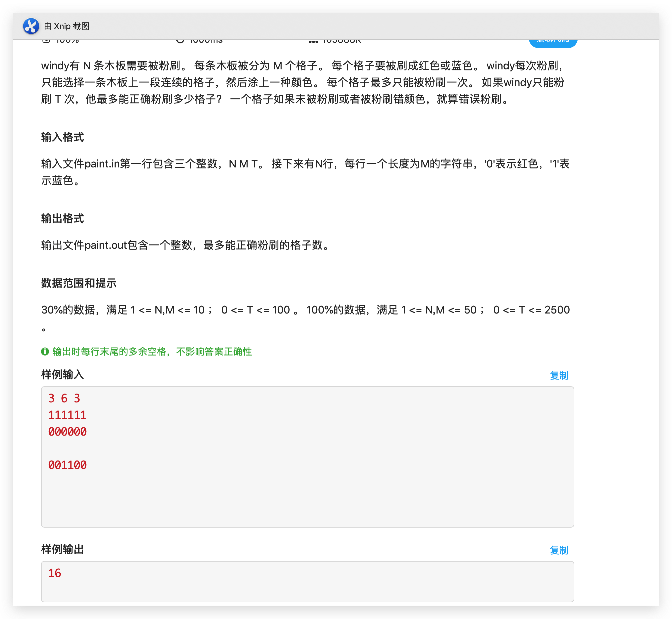Screen dimensions: 672x619
Task: Click the '111111' line in sample input
Action: (68, 415)
